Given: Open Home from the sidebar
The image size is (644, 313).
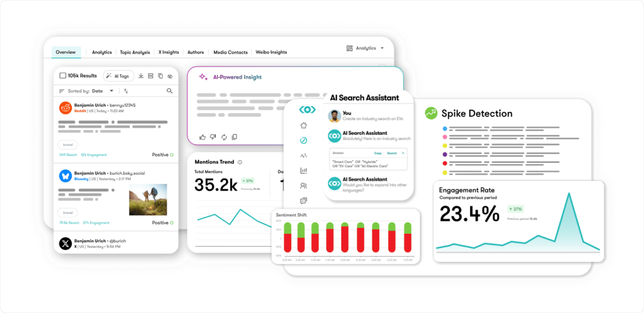Looking at the screenshot, I should pyautogui.click(x=303, y=125).
